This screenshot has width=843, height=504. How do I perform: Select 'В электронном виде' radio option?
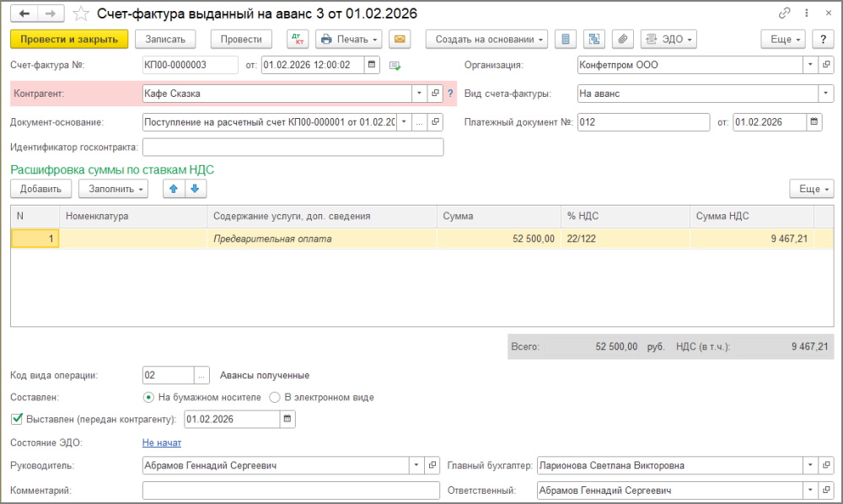point(274,397)
